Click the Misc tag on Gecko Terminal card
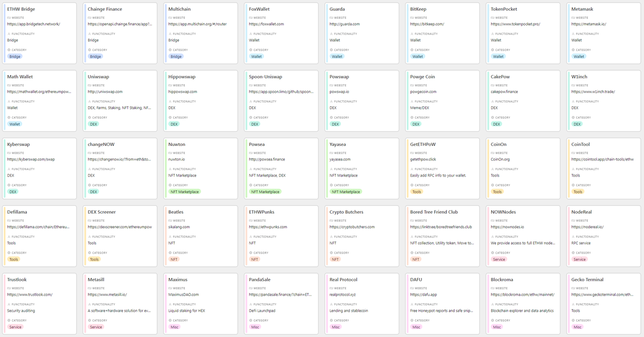This screenshot has width=644, height=337. coord(577,327)
